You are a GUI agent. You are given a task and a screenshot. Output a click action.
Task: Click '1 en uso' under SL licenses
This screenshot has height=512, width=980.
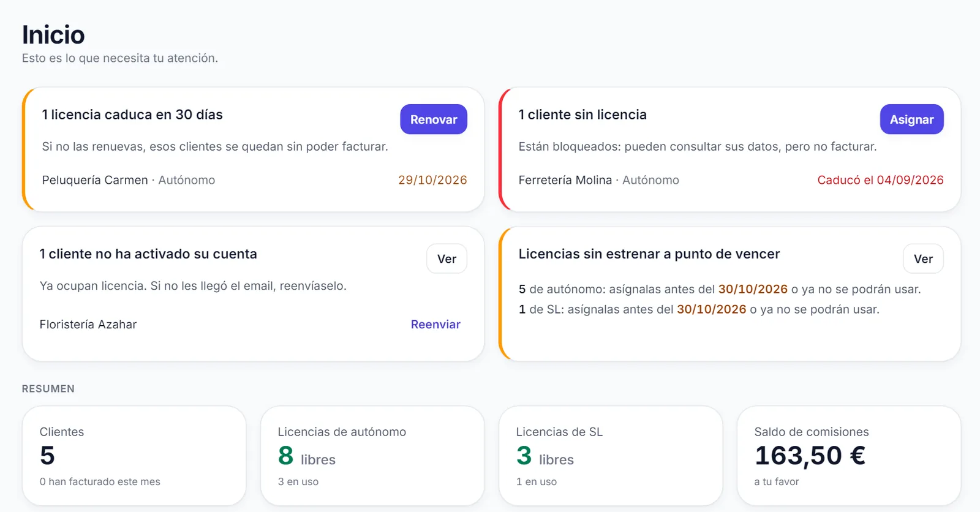click(x=537, y=482)
